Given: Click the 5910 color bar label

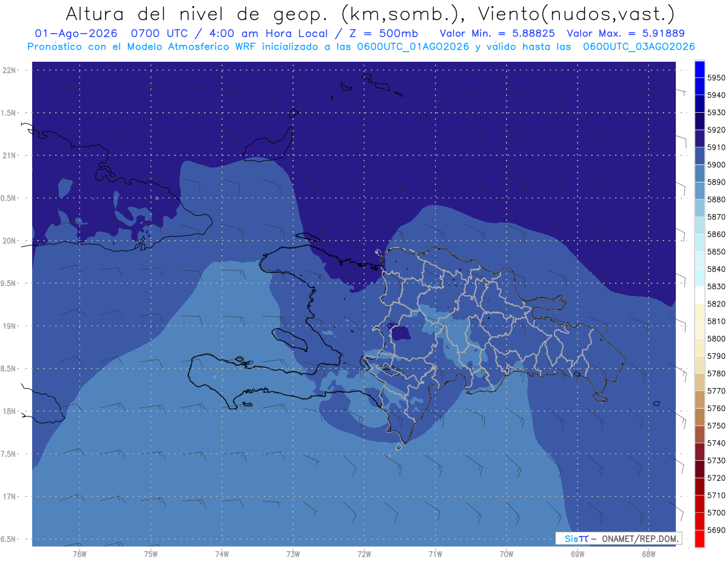Looking at the screenshot, I should click(716, 147).
